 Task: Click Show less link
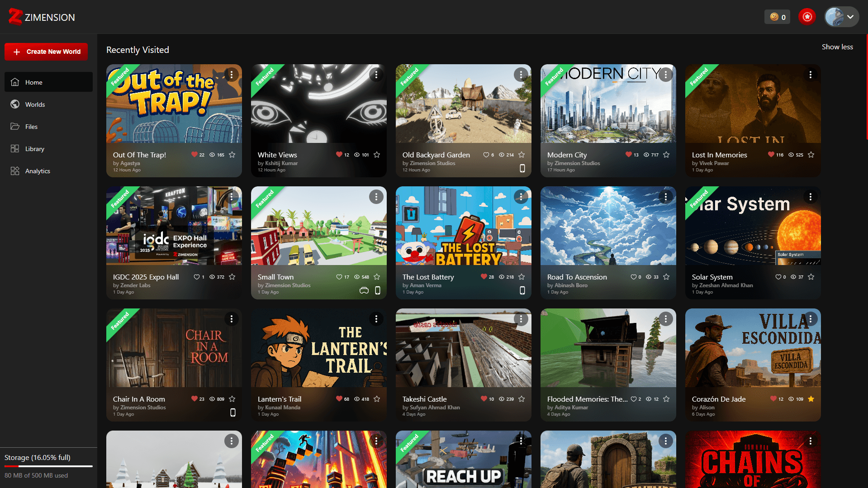837,47
